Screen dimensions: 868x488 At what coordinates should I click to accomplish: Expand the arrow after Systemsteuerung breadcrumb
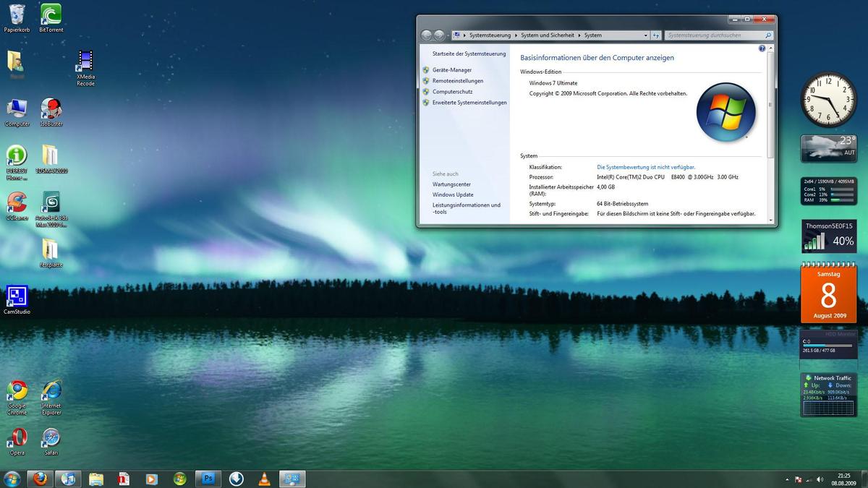516,35
